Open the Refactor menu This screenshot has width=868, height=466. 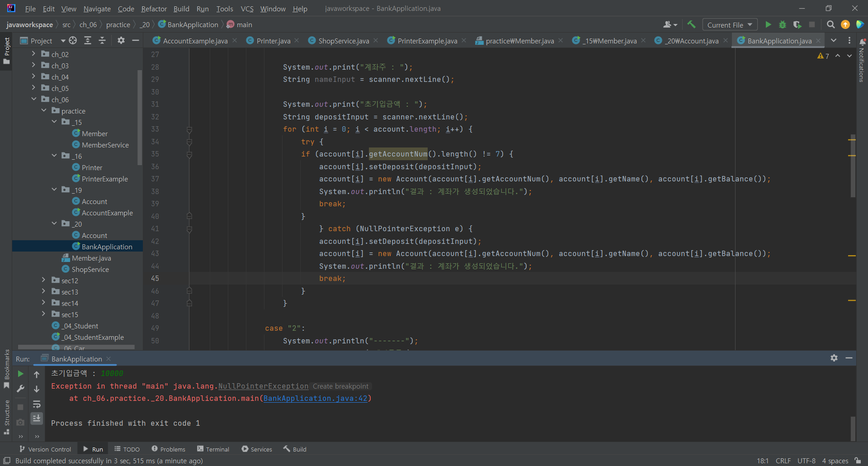[154, 9]
